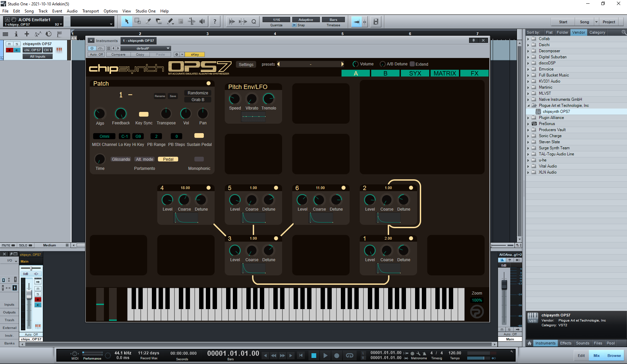Click the Randomize button
This screenshot has width=627, height=364.
click(x=198, y=93)
